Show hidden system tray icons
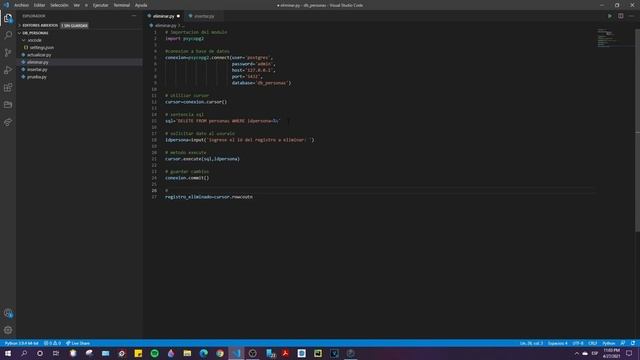 pos(576,353)
